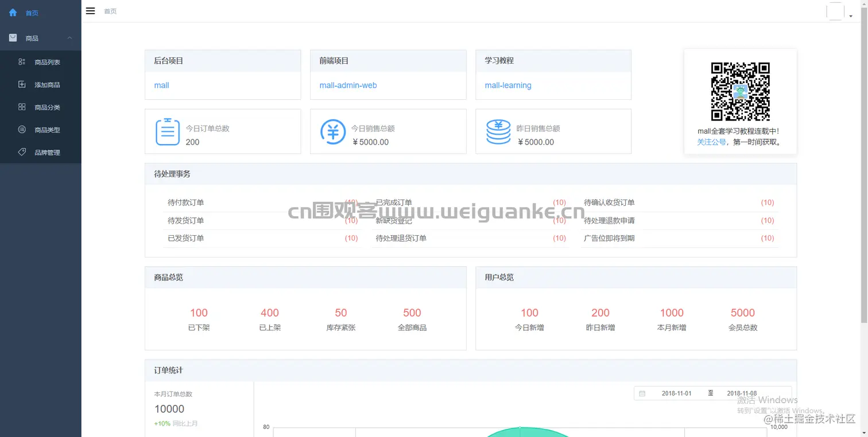Collapse the 商品 submenu chevron

click(x=69, y=38)
